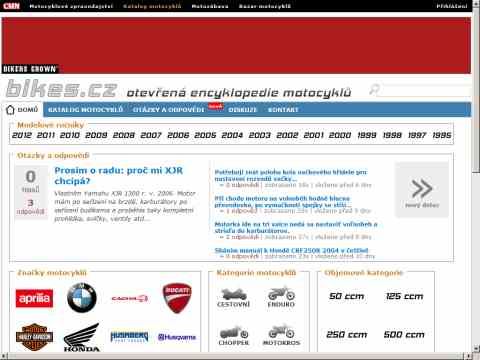This screenshot has width=480, height=360.
Task: Select the BMW roundel logo
Action: (82, 298)
